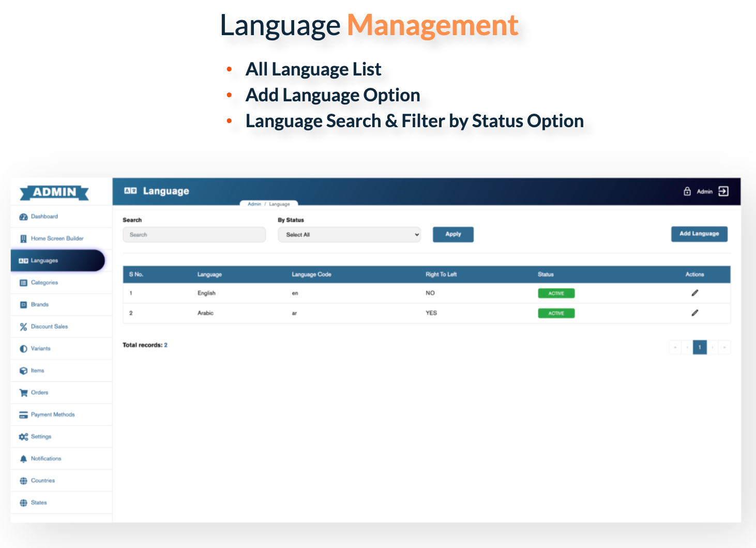Click the Admin breadcrumb link
Image resolution: width=756 pixels, height=548 pixels.
pos(254,204)
